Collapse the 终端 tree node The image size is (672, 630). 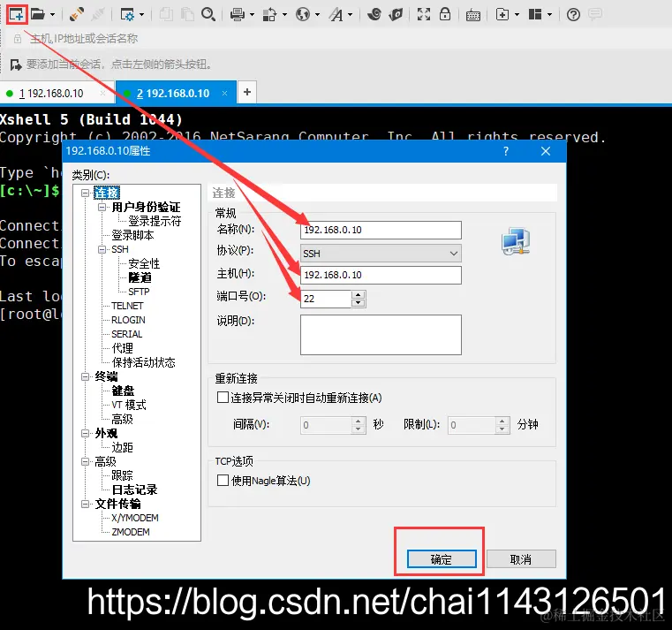[86, 377]
